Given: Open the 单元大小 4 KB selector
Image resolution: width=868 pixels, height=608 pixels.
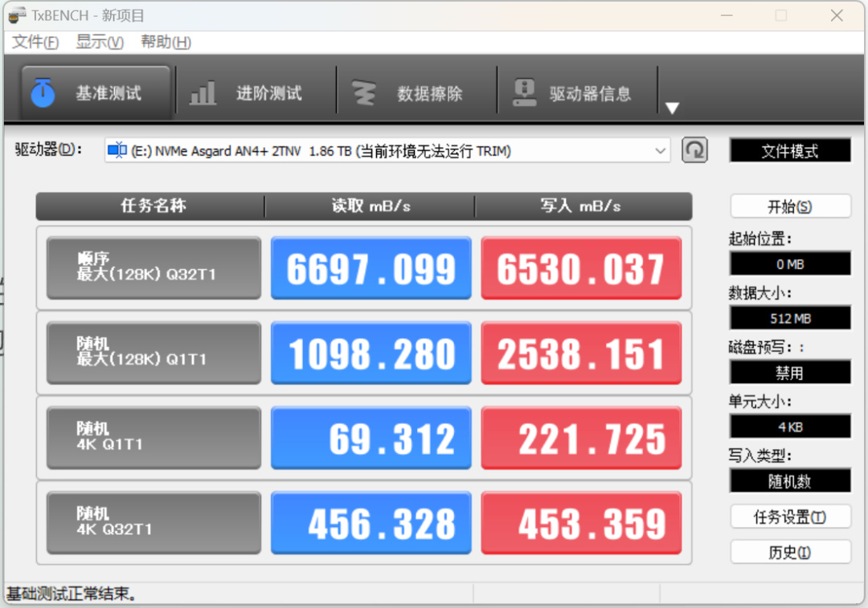Looking at the screenshot, I should point(790,426).
